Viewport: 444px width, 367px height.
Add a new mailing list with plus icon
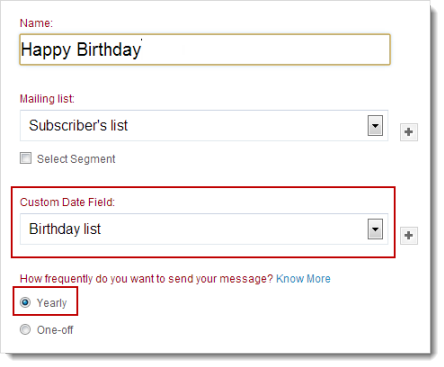(x=409, y=132)
